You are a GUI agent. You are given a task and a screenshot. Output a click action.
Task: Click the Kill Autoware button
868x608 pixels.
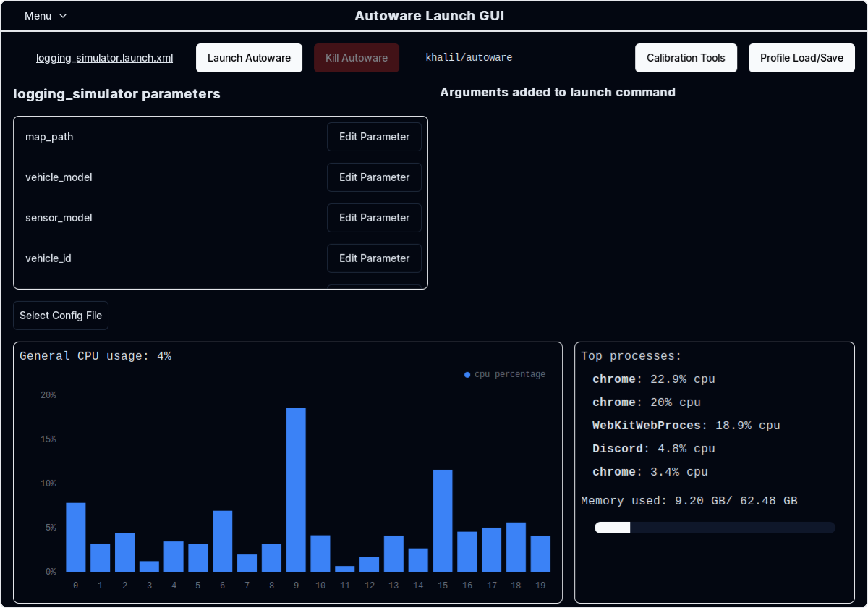356,58
